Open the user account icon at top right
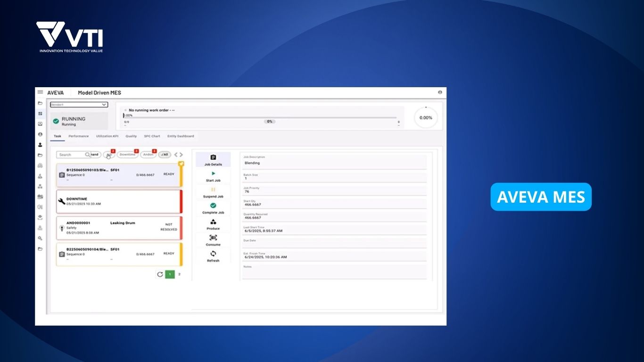The width and height of the screenshot is (644, 362). pyautogui.click(x=440, y=92)
